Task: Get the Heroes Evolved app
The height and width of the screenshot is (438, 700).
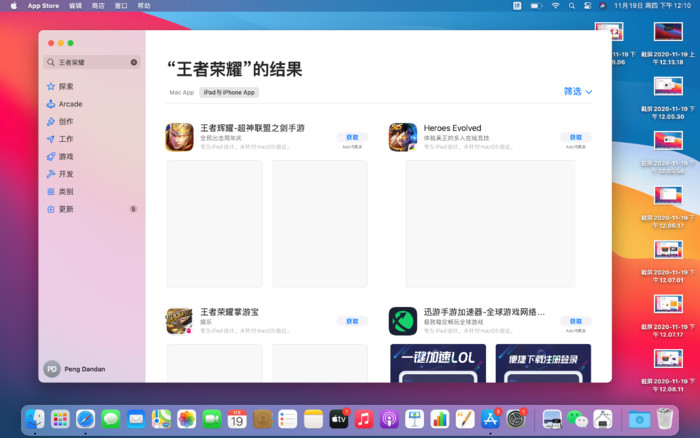Action: 575,137
